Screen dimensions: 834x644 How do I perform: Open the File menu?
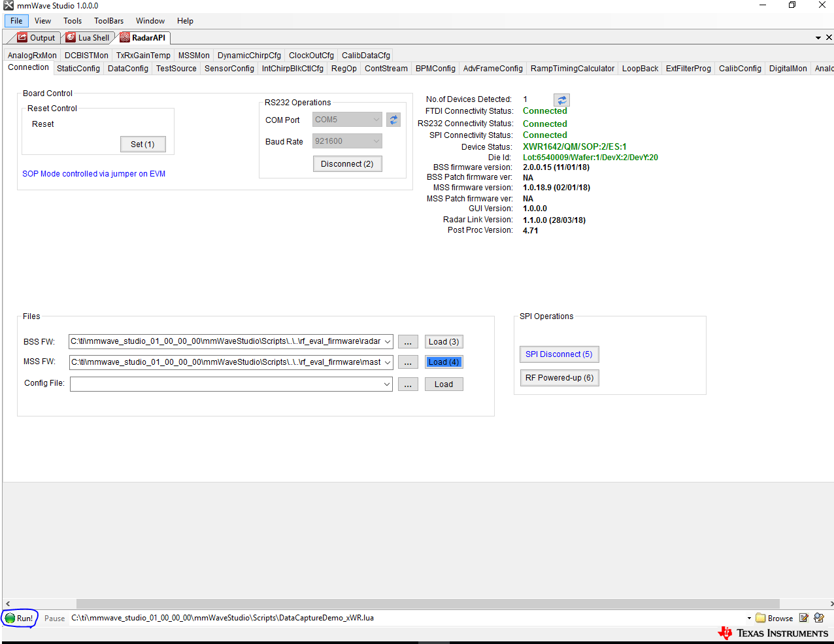click(x=16, y=21)
